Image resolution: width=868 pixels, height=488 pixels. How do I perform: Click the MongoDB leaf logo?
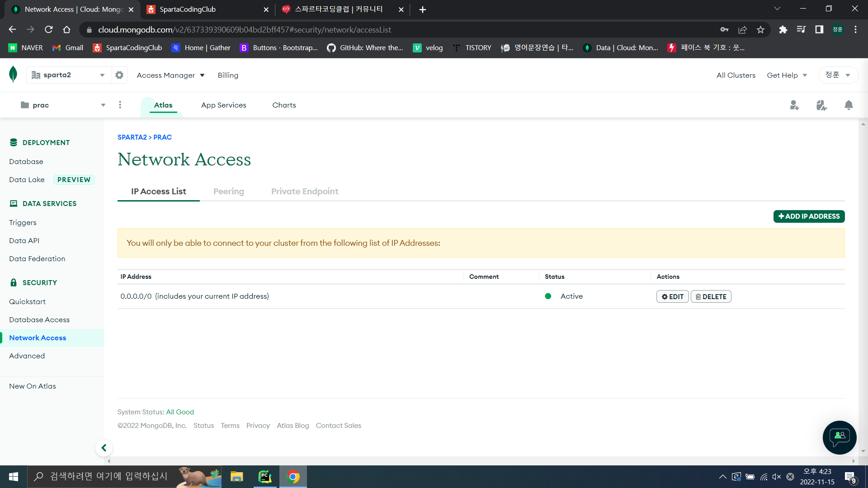click(x=13, y=74)
